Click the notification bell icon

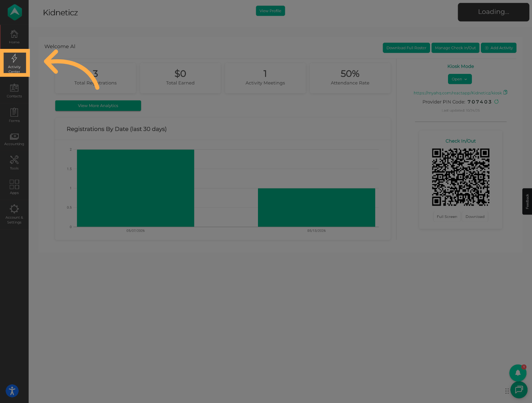[x=518, y=373]
